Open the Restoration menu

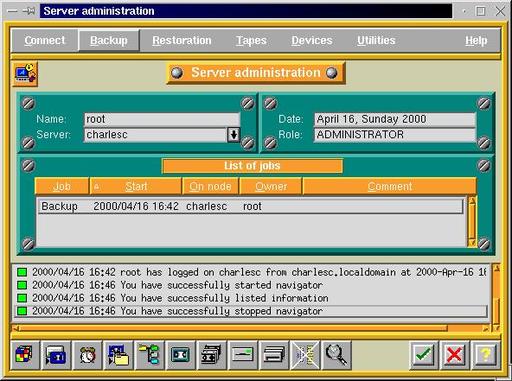[x=182, y=41]
